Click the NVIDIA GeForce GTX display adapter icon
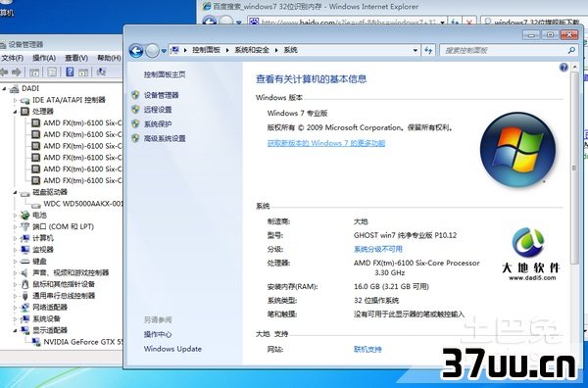This screenshot has height=388, width=588. point(36,342)
